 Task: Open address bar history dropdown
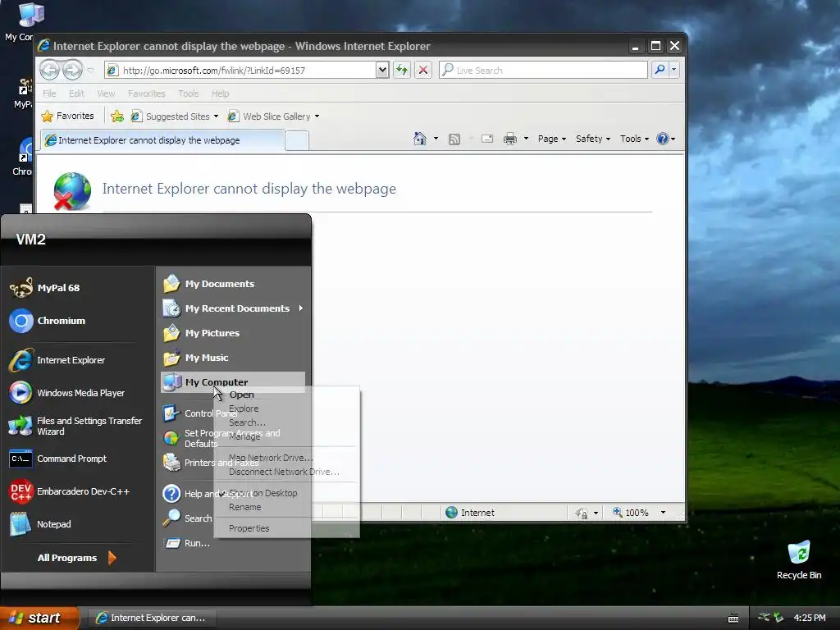[382, 70]
